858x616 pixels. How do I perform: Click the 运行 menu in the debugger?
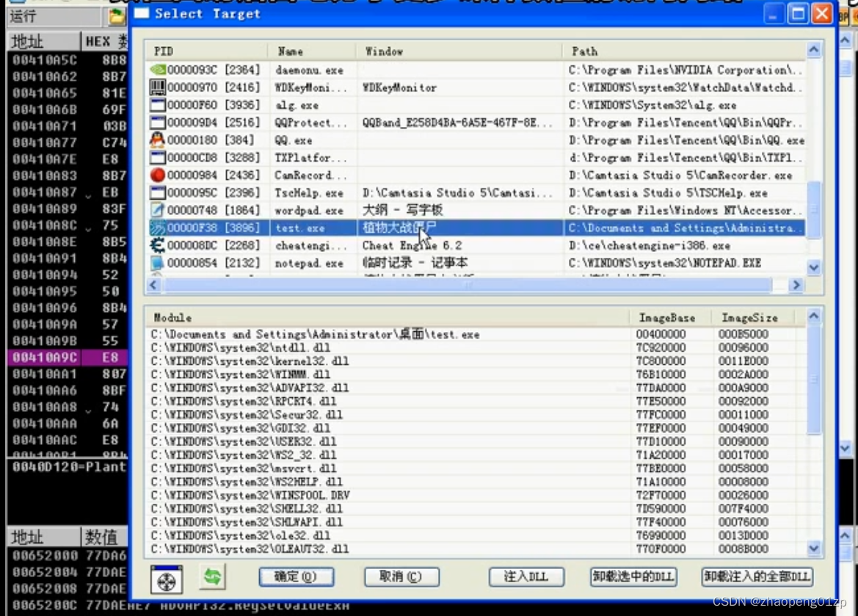pyautogui.click(x=23, y=16)
